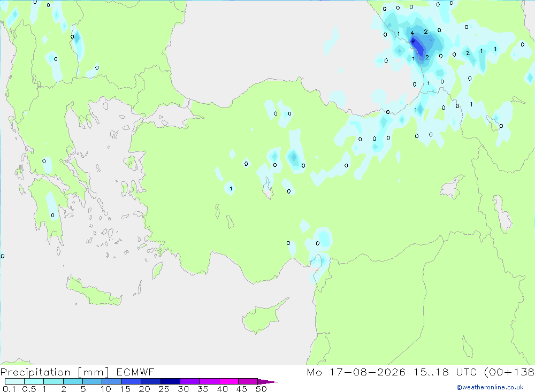Image resolution: width=535 pixels, height=392 pixels.
Task: Click the 1–2 mm legend color swatch
Action: (x=53, y=381)
